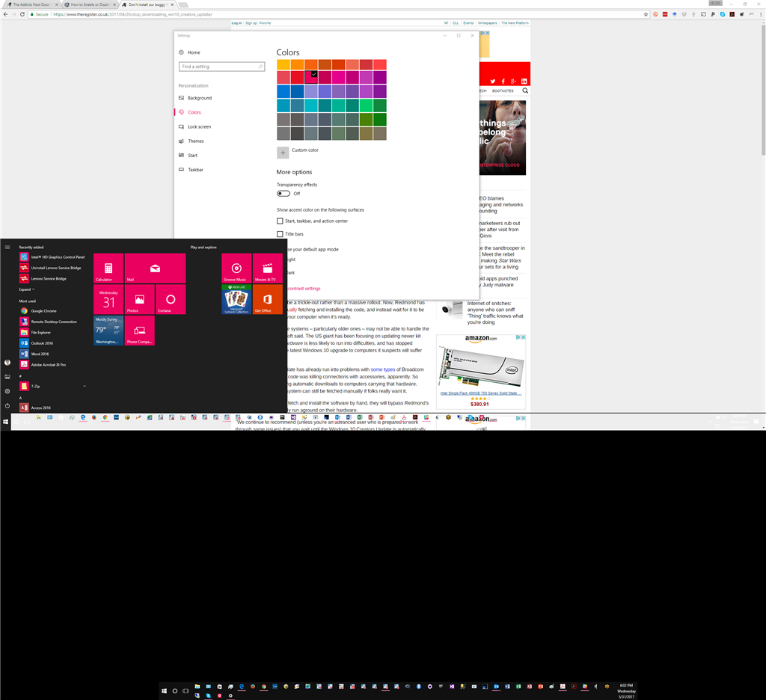
Task: Toggle the Transparency effects switch
Action: [284, 194]
